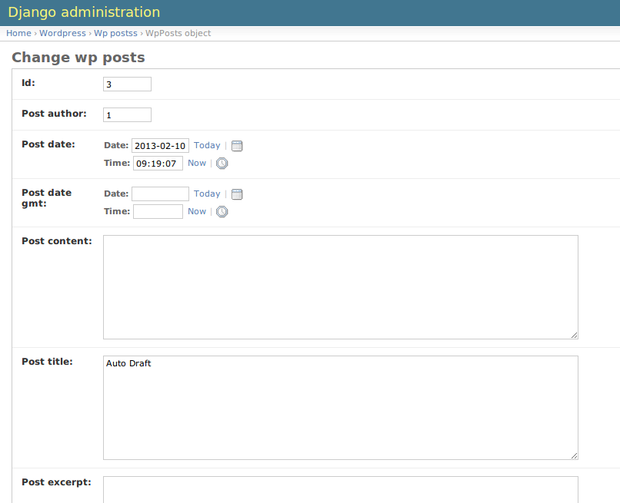Open calendar picker for Post date
Image resolution: width=620 pixels, height=503 pixels.
237,146
